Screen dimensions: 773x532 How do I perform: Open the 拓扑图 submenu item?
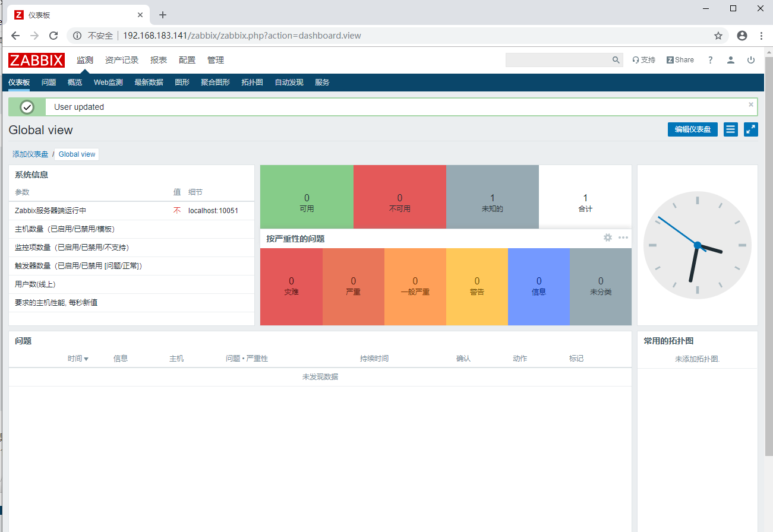point(252,83)
